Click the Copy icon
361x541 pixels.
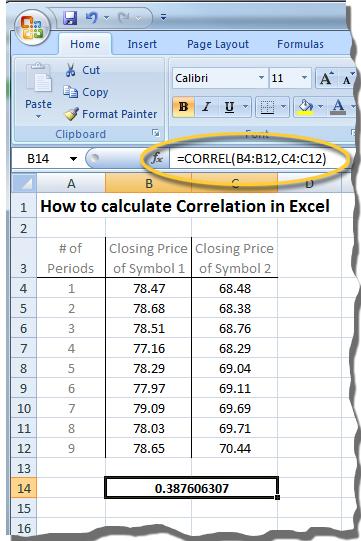coord(70,92)
